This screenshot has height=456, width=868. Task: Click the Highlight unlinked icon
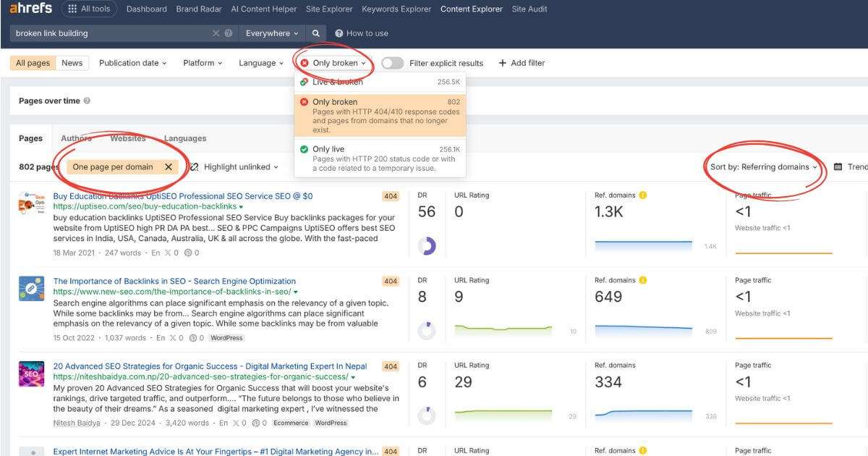tap(194, 166)
